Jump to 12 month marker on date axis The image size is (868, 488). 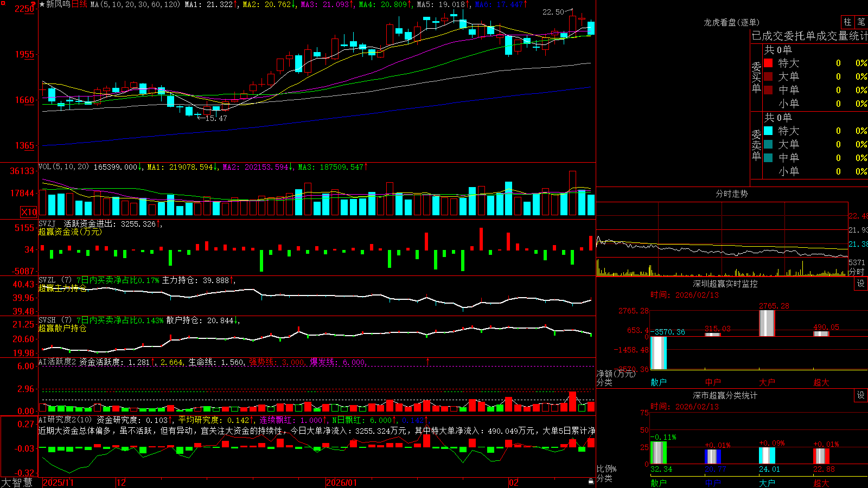pyautogui.click(x=122, y=483)
